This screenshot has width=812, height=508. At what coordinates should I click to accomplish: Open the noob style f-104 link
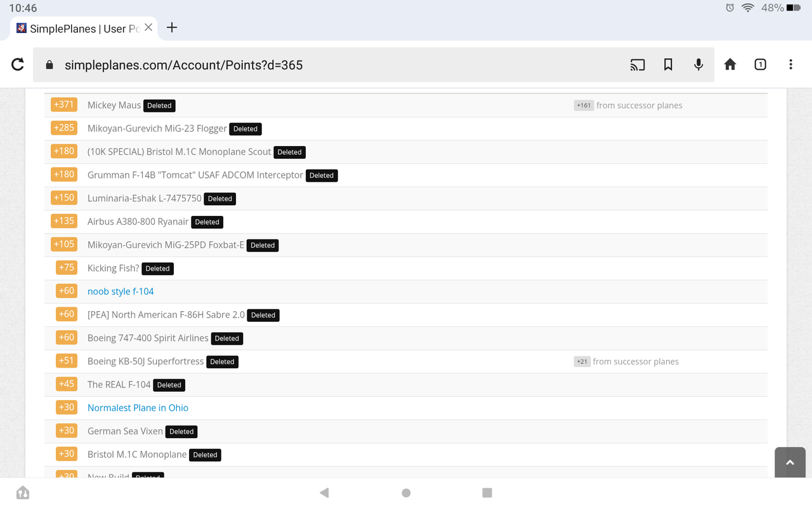pyautogui.click(x=121, y=291)
